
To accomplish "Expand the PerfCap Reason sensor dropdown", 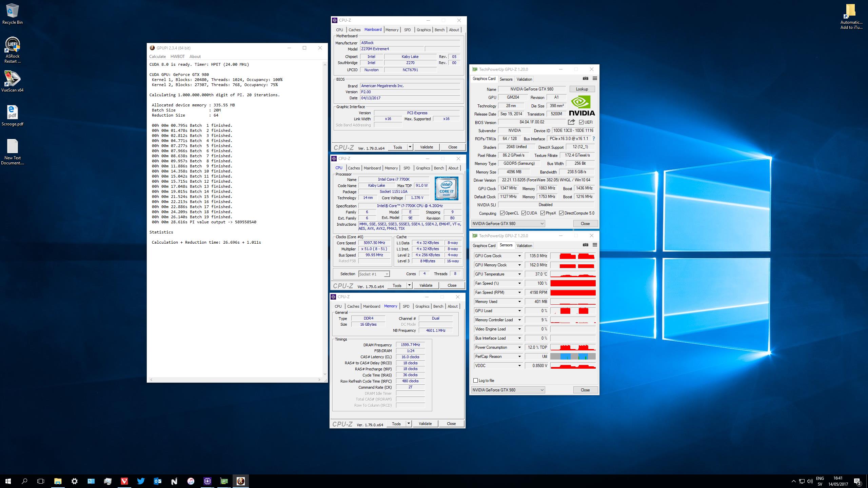I will (x=519, y=357).
